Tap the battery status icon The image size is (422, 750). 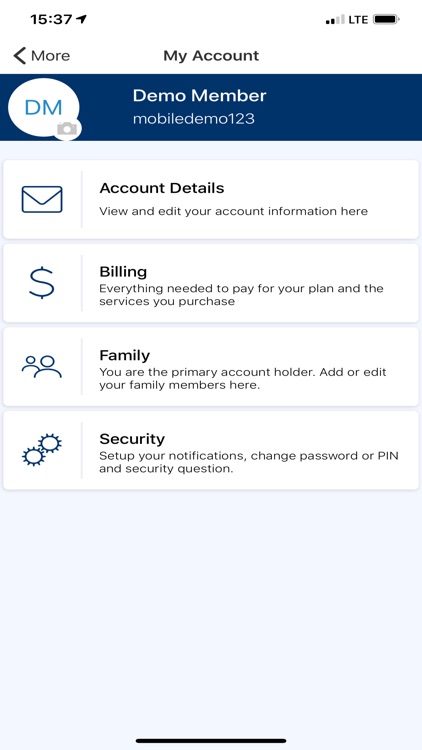pyautogui.click(x=387, y=20)
